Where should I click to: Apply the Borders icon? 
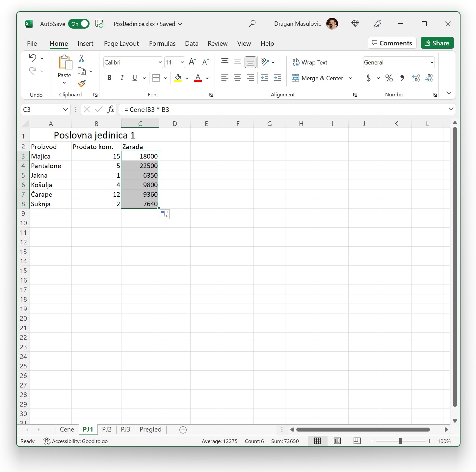point(156,78)
